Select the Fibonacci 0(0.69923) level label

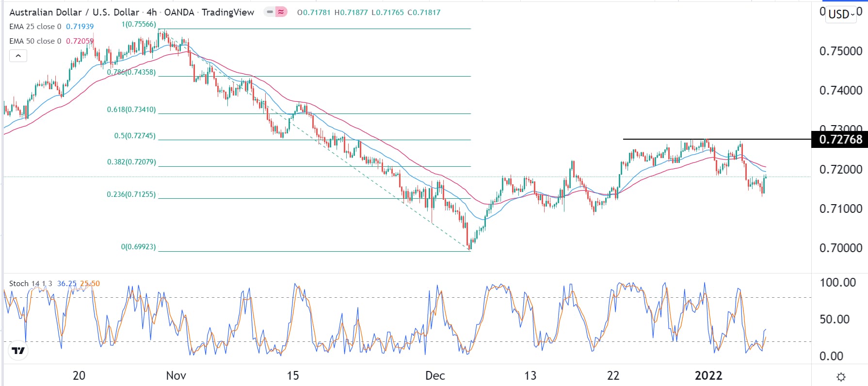[139, 247]
